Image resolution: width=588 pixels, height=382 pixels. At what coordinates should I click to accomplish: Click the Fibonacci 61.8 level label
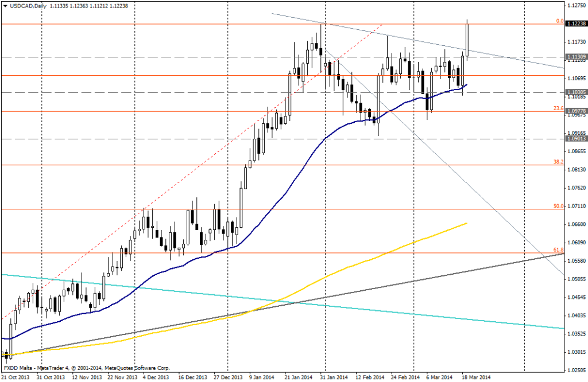pos(557,250)
